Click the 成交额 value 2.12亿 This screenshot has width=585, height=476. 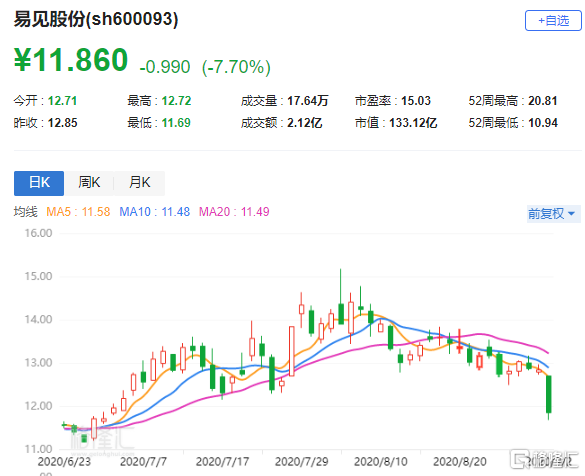click(x=304, y=123)
